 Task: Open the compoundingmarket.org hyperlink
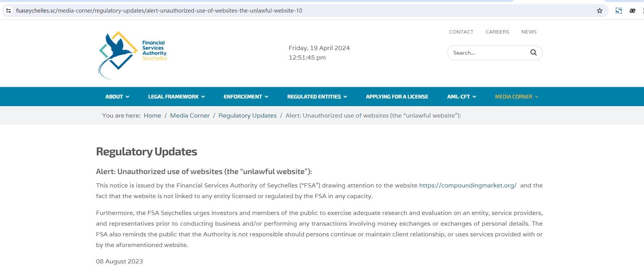point(468,186)
